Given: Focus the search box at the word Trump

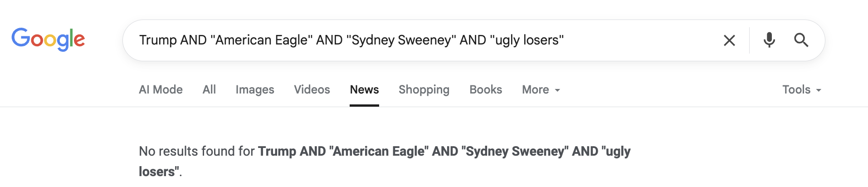Looking at the screenshot, I should tap(158, 40).
